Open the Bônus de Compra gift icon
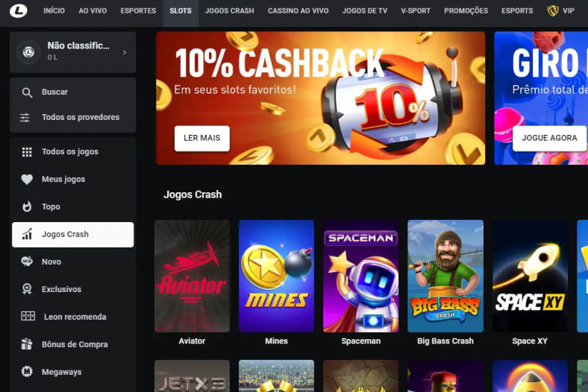Viewport: 588px width, 392px height. coord(27,344)
